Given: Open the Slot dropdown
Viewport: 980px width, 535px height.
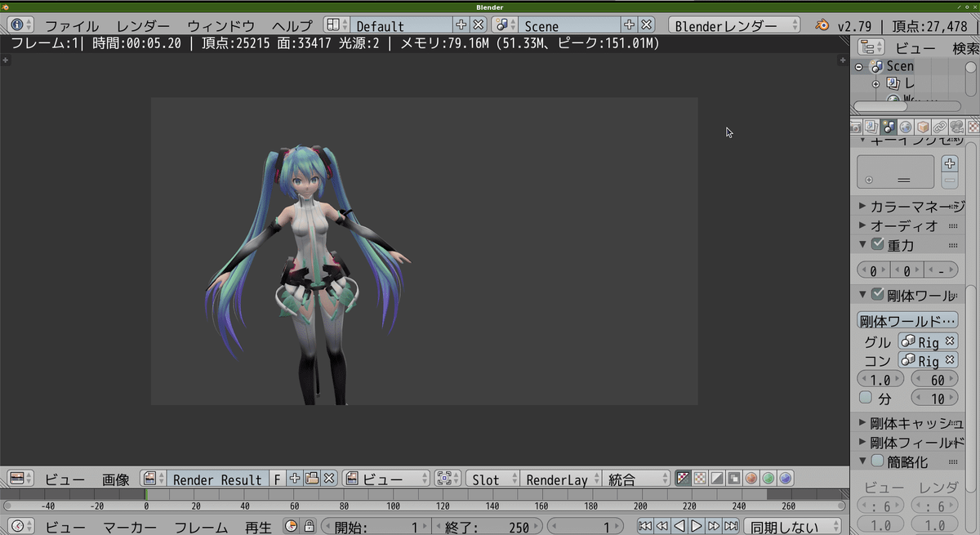Looking at the screenshot, I should (x=492, y=479).
